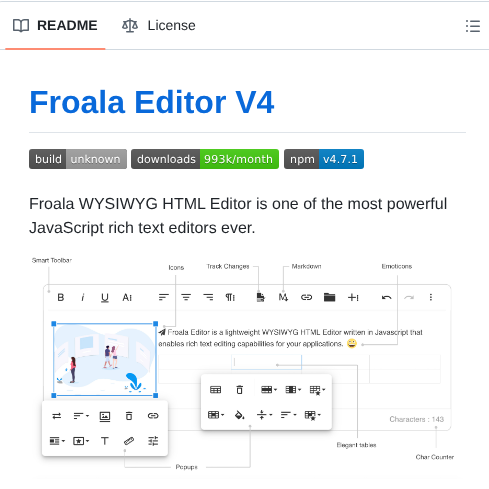The width and height of the screenshot is (489, 489).
Task: Click the trash icon in the image popup
Action: [129, 416]
